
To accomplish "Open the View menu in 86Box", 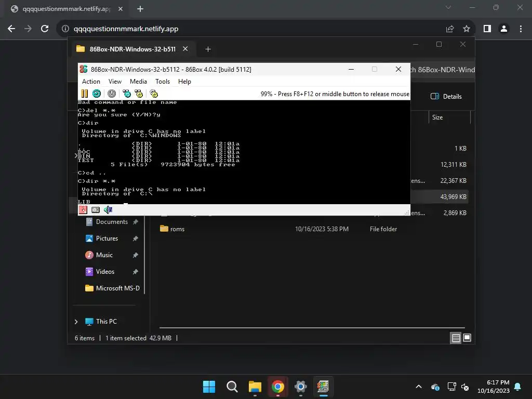I will click(x=115, y=82).
